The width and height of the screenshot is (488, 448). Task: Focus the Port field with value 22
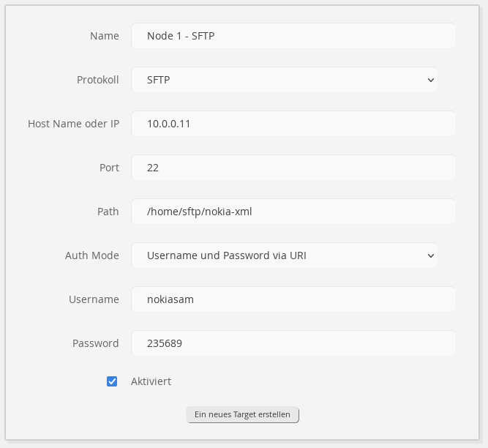point(293,168)
